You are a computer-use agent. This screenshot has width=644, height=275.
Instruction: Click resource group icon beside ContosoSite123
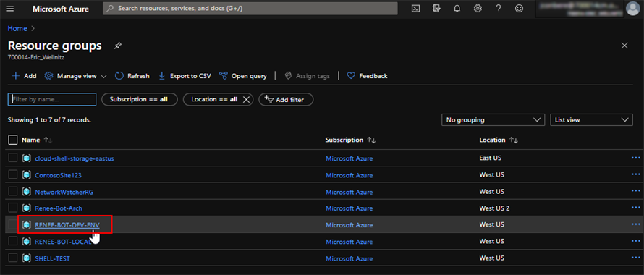pos(27,175)
